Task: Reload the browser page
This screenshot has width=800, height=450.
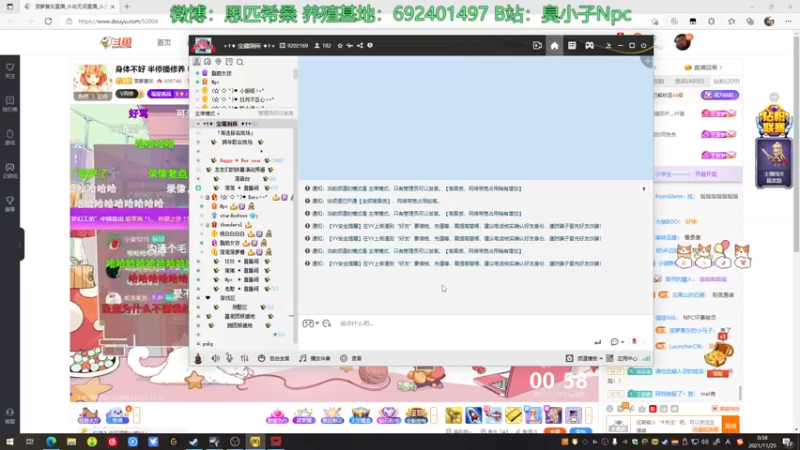Action: (48, 21)
